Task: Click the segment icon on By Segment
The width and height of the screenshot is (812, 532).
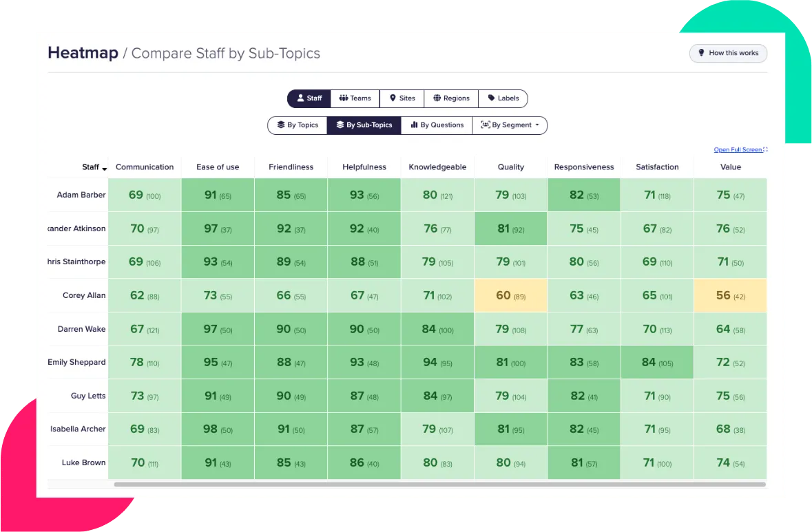Action: [484, 125]
